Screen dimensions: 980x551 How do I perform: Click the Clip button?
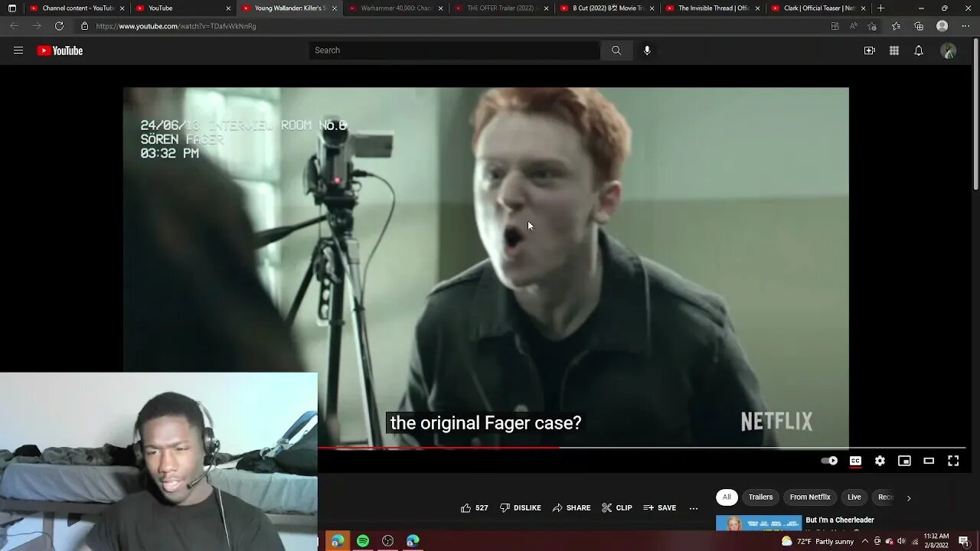pyautogui.click(x=617, y=508)
